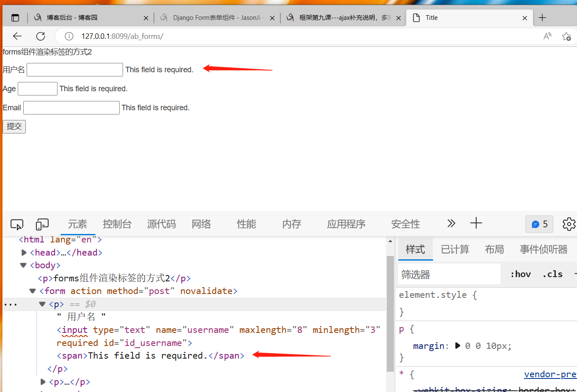Select the input type="text" username node
The image size is (577, 392).
click(x=219, y=336)
